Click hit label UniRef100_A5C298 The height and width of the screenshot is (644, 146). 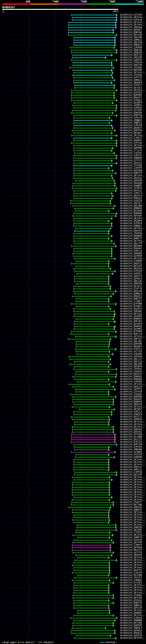coord(131,58)
